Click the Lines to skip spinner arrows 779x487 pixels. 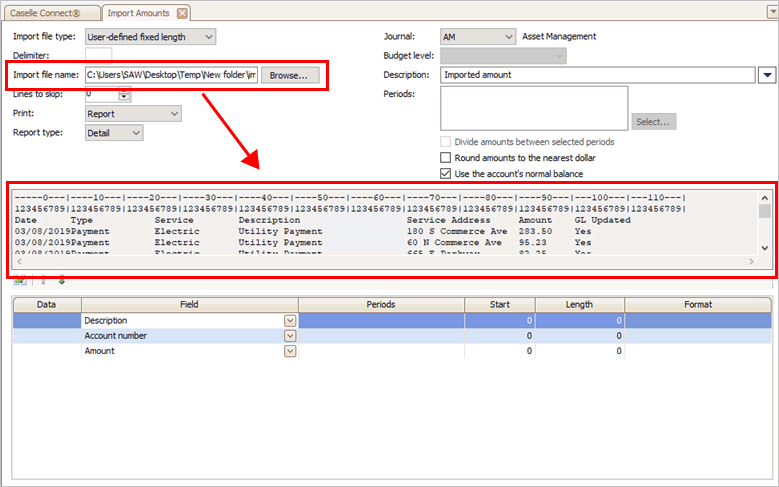point(124,95)
